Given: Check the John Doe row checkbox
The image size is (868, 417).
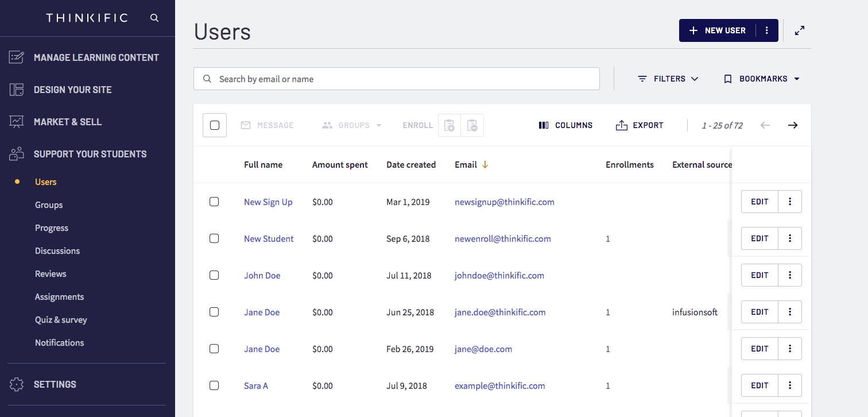Looking at the screenshot, I should (214, 275).
